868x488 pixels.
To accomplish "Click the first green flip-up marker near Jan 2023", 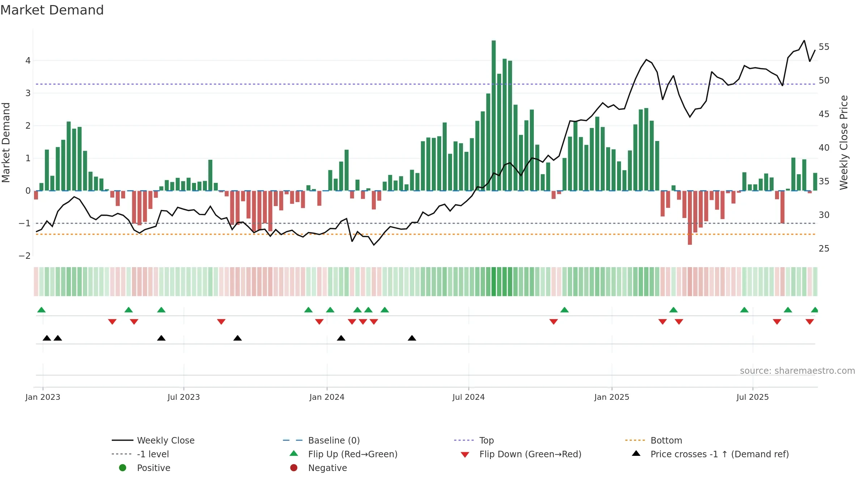I will 42,310.
